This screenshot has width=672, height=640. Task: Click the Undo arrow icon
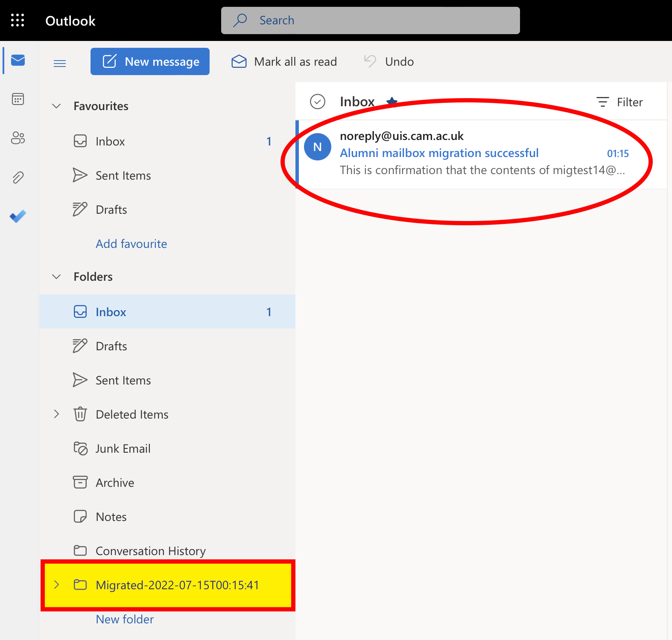point(370,61)
